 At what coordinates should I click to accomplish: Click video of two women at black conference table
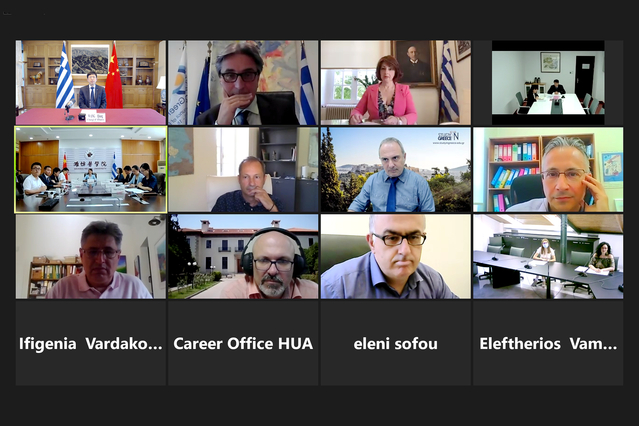coord(548,256)
